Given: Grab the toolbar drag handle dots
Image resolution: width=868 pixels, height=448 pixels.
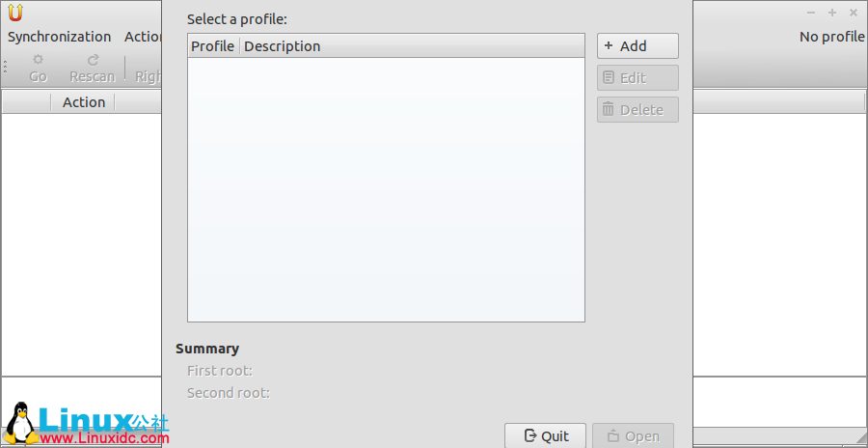Looking at the screenshot, I should click(5, 68).
